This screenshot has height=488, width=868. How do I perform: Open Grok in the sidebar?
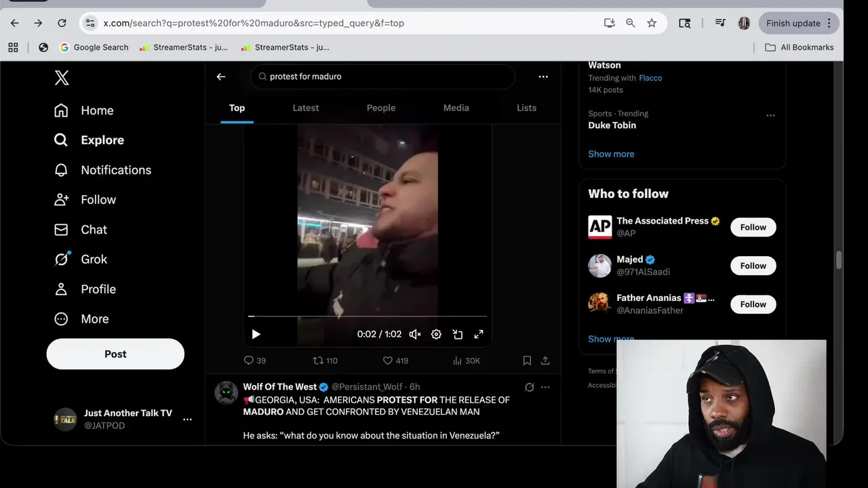(81, 260)
